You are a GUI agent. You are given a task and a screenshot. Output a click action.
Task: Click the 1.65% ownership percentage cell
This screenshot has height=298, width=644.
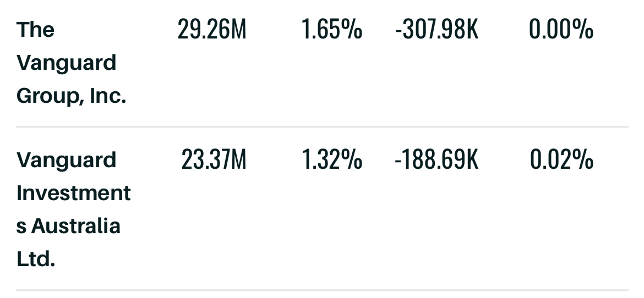click(332, 30)
